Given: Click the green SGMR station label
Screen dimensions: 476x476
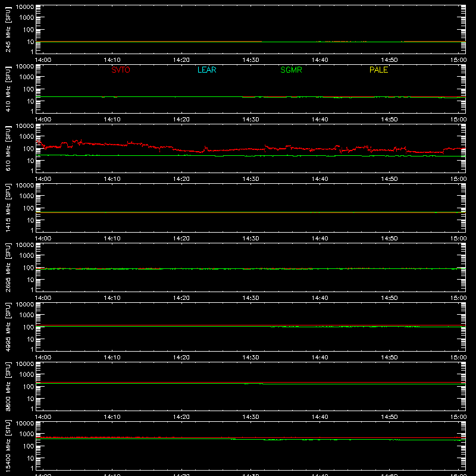Looking at the screenshot, I should tap(291, 70).
